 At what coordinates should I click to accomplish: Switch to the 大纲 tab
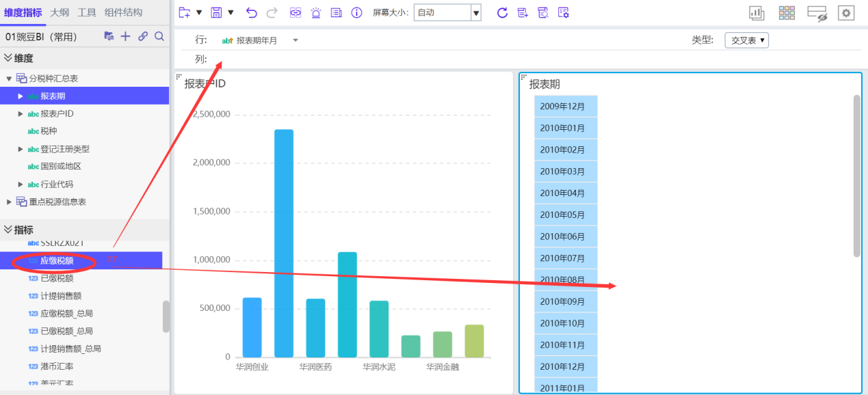tap(60, 12)
